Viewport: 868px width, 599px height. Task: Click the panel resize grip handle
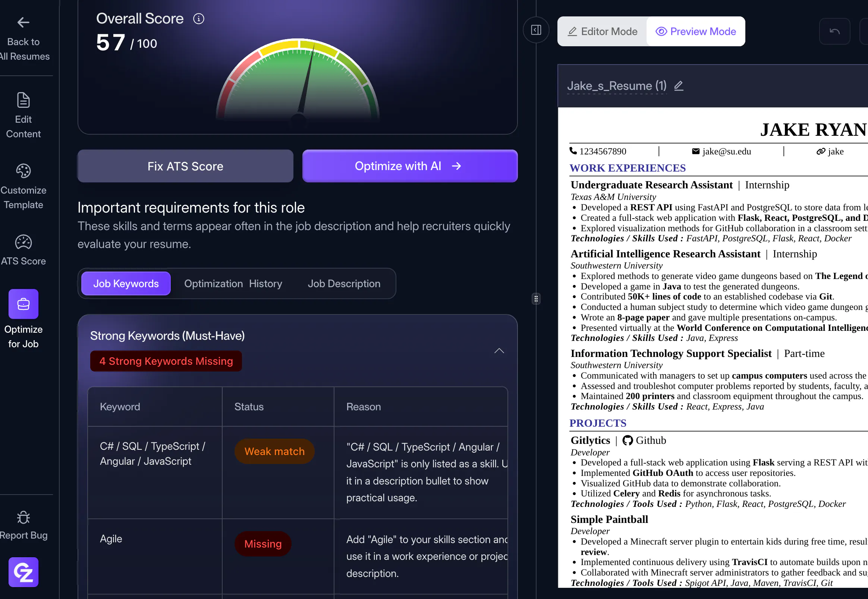point(536,299)
